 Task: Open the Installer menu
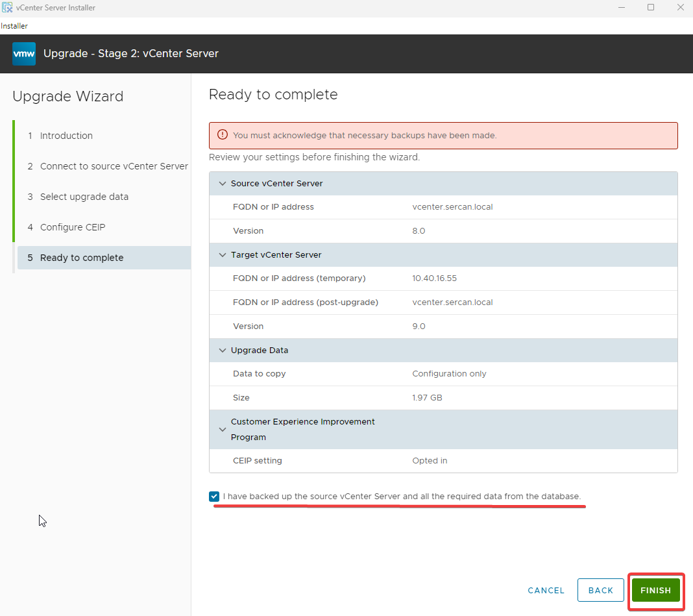tap(14, 26)
